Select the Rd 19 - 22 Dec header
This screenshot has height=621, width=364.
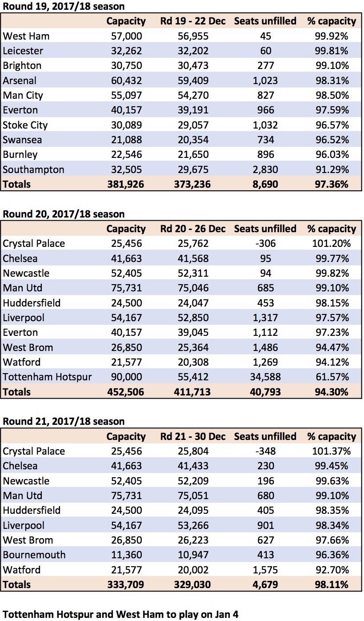[x=193, y=21]
